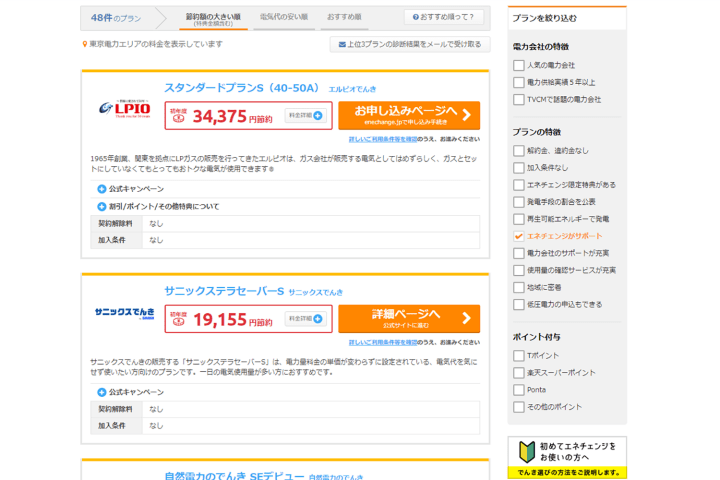Check 低圧電力の申込もできる filter
The height and width of the screenshot is (480, 720).
pos(518,304)
